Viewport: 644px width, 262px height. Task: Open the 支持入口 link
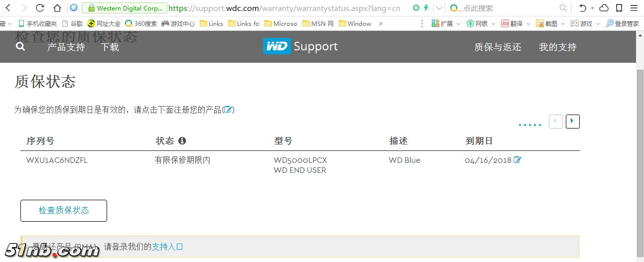click(x=167, y=247)
